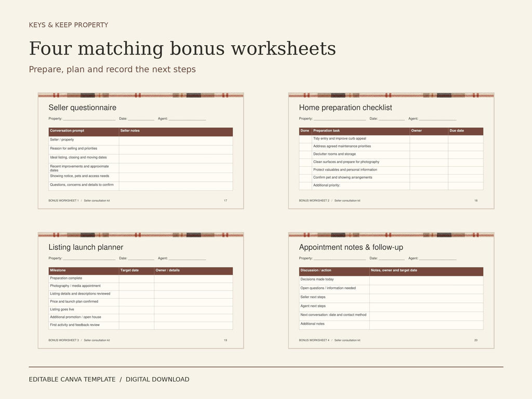Click the 'Agent next steps' row
This screenshot has height=399, width=532.
click(x=391, y=307)
